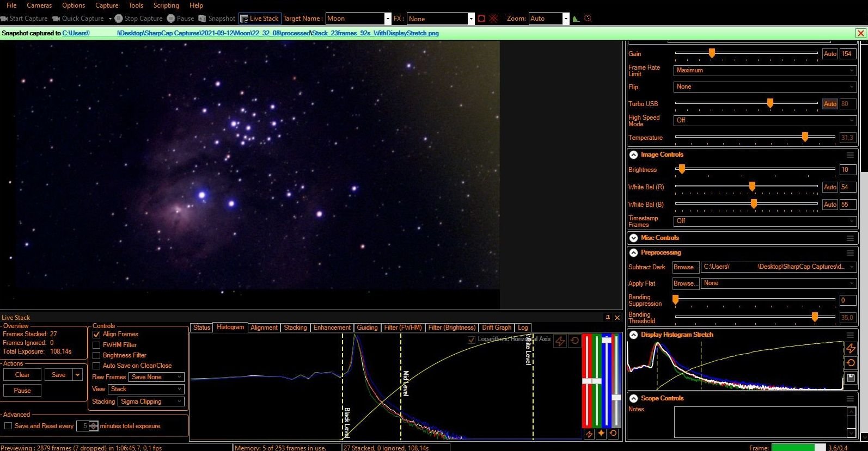Collapse the Preprocessing section

click(633, 252)
